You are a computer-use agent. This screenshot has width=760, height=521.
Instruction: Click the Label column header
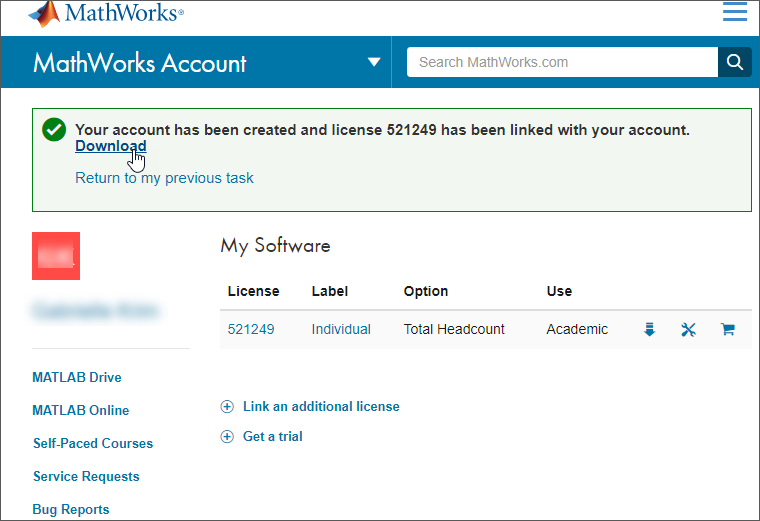330,291
